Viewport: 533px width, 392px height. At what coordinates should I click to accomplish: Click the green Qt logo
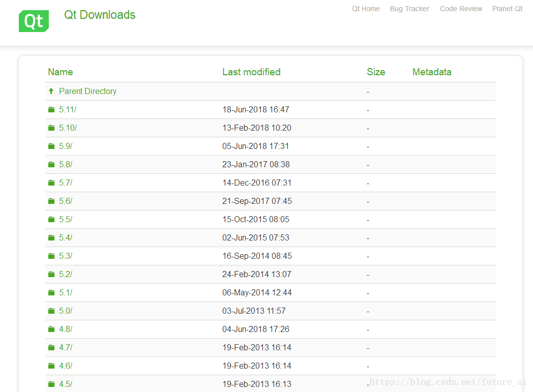tap(34, 21)
